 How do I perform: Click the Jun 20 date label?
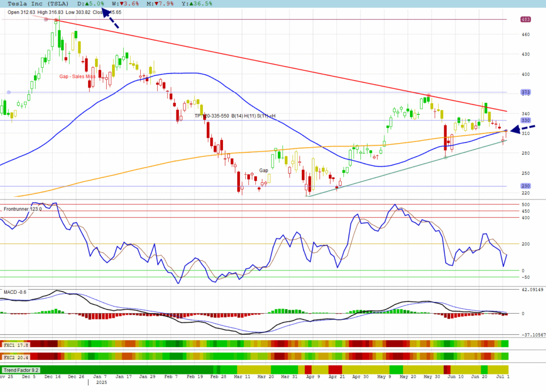(x=479, y=377)
